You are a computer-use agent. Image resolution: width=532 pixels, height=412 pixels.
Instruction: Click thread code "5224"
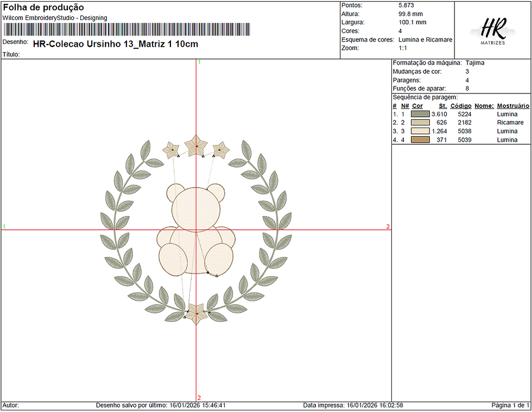[465, 114]
